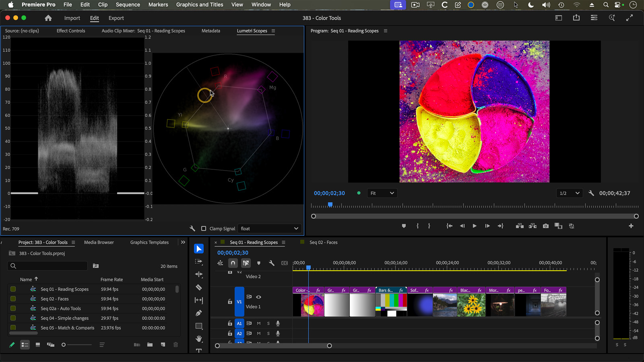Select the Rectangle tool

199,326
